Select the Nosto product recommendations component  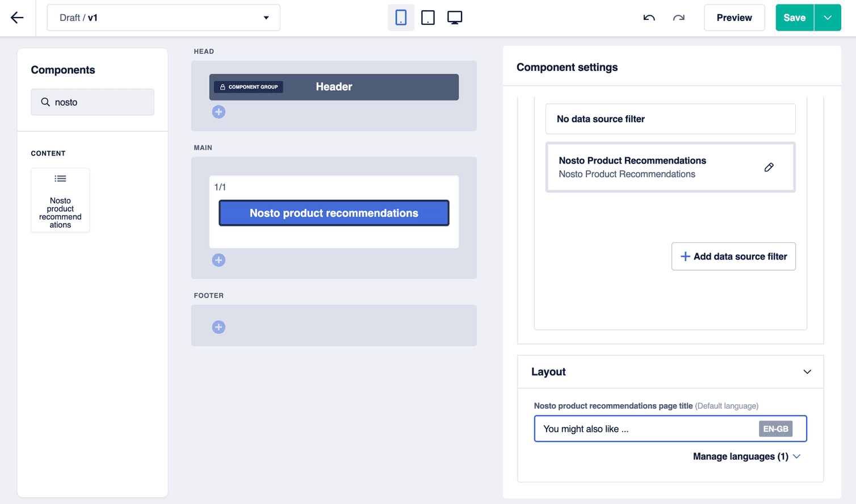334,213
